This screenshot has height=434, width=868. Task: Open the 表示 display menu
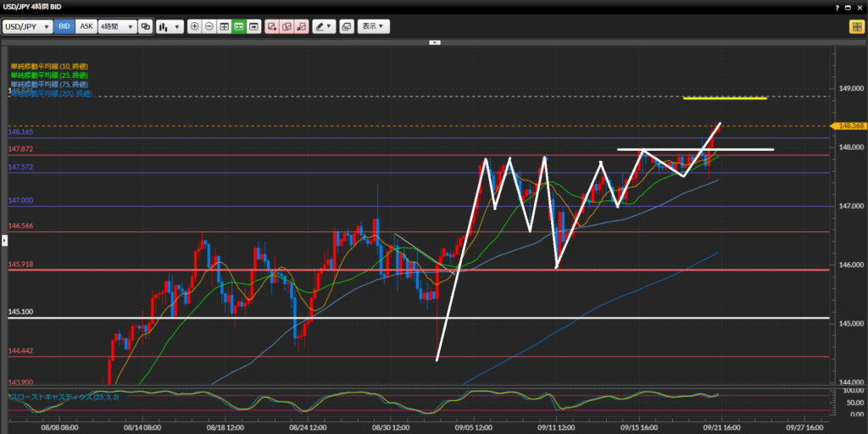[x=373, y=26]
